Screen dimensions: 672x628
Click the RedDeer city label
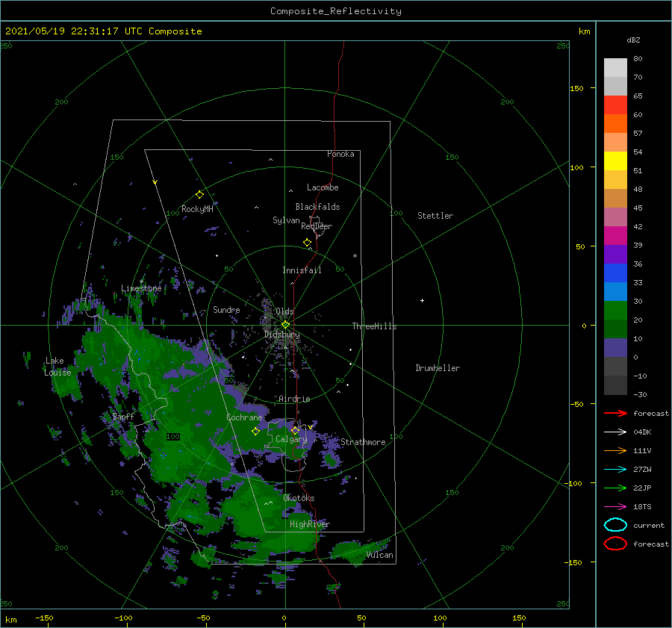pos(317,226)
